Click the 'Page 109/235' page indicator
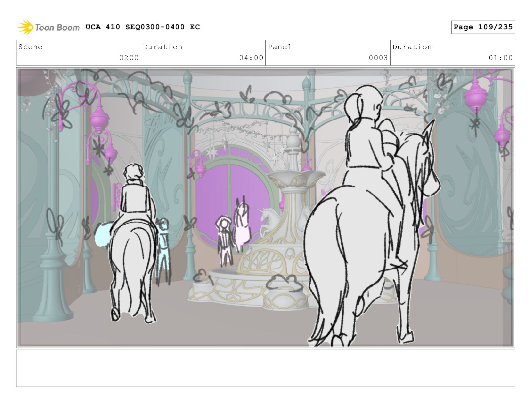The height and width of the screenshot is (411, 532). pos(483,27)
